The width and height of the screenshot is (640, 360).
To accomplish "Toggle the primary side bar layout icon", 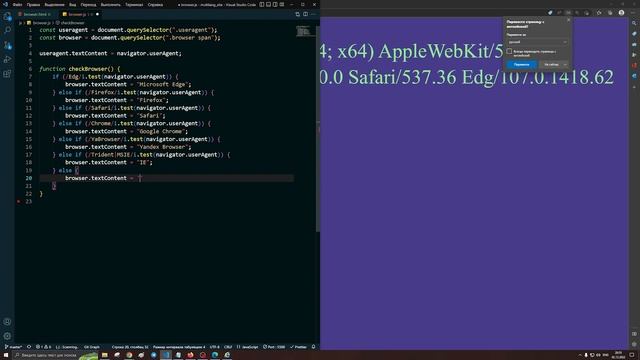I will pyautogui.click(x=262, y=4).
